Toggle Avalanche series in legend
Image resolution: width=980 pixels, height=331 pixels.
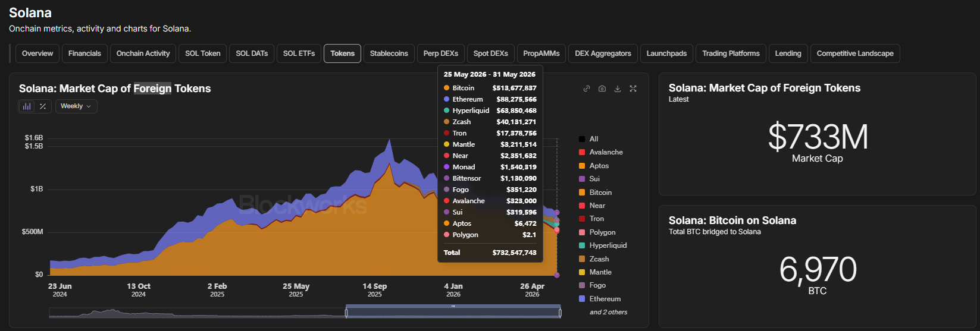[x=601, y=152]
